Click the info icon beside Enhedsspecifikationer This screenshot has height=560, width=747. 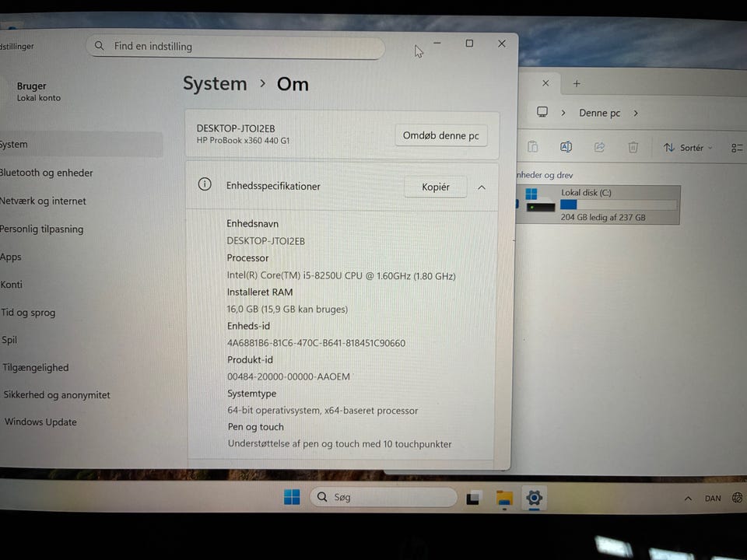[205, 185]
